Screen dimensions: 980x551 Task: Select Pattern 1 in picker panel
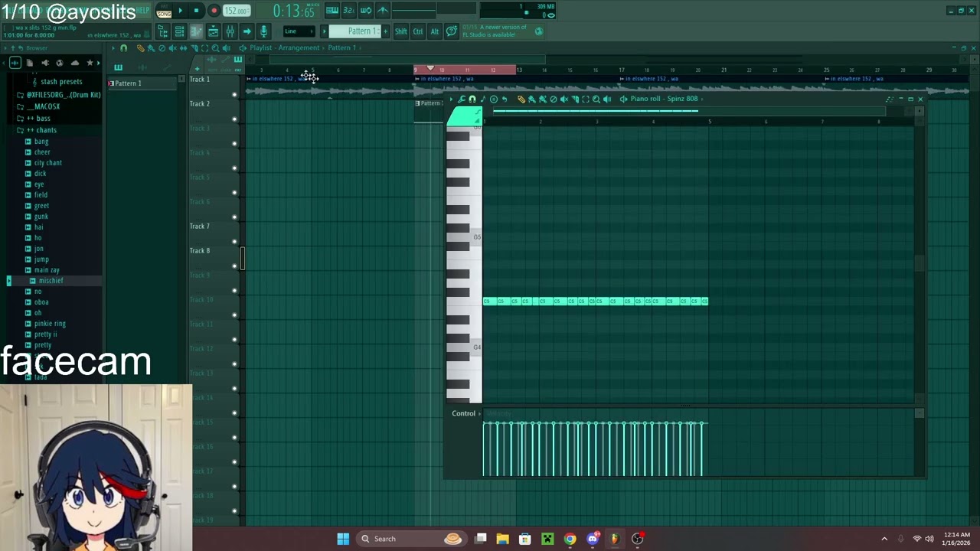tap(142, 83)
